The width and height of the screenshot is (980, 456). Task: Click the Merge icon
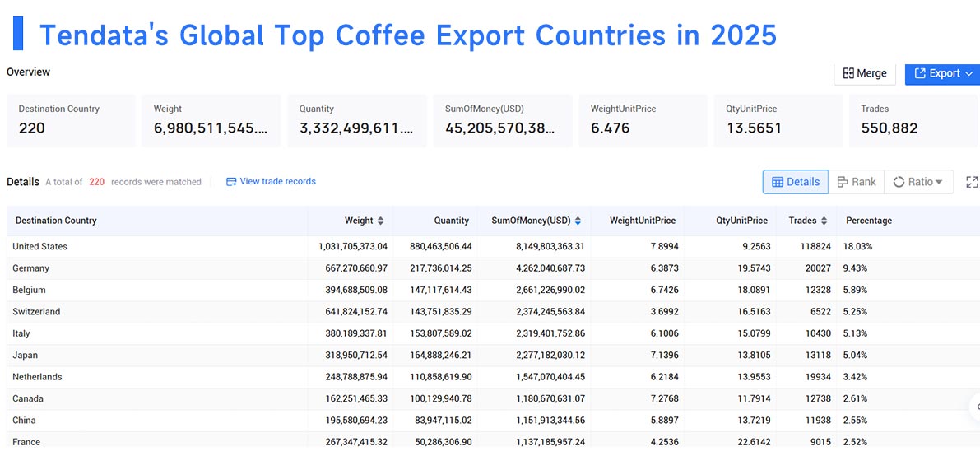click(848, 73)
